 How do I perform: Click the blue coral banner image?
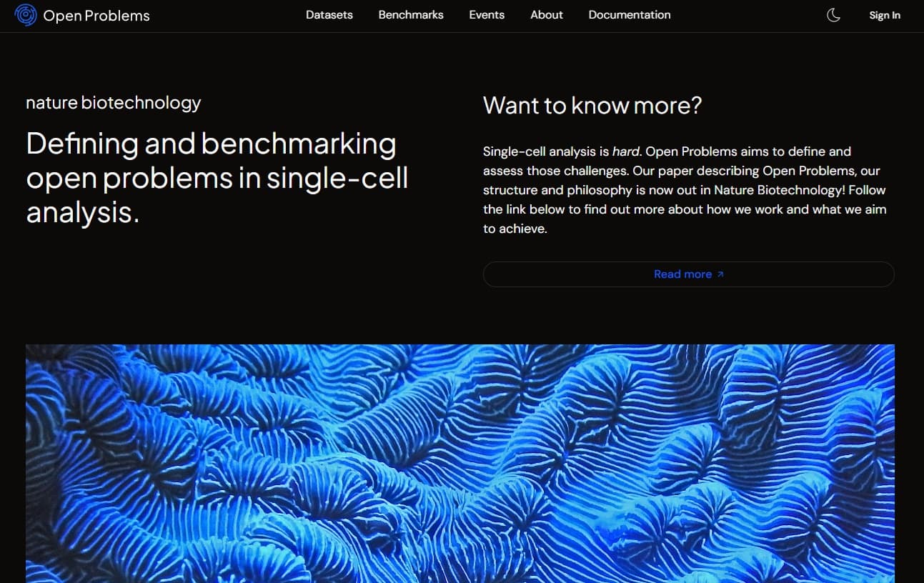pyautogui.click(x=459, y=463)
